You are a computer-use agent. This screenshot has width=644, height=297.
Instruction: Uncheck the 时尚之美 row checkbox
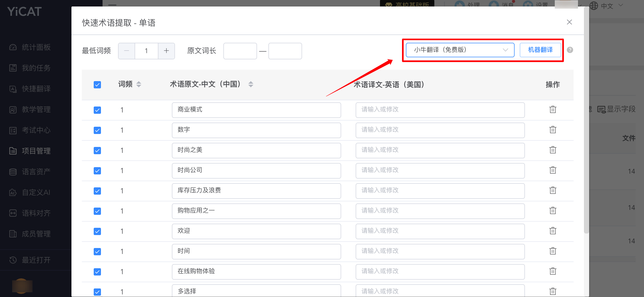coord(97,151)
